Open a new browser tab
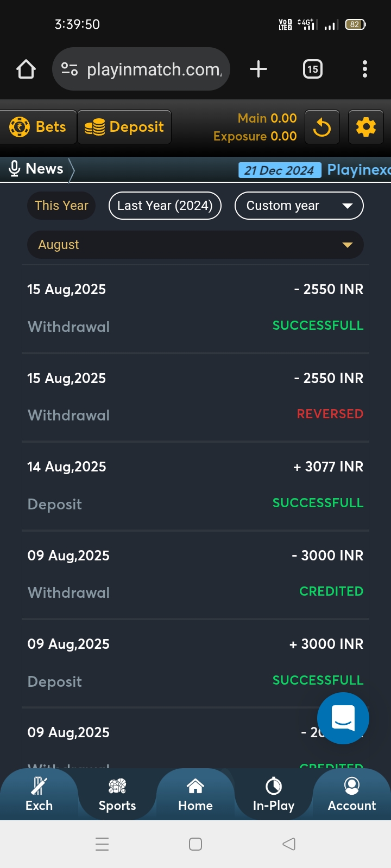391x868 pixels. tap(258, 69)
